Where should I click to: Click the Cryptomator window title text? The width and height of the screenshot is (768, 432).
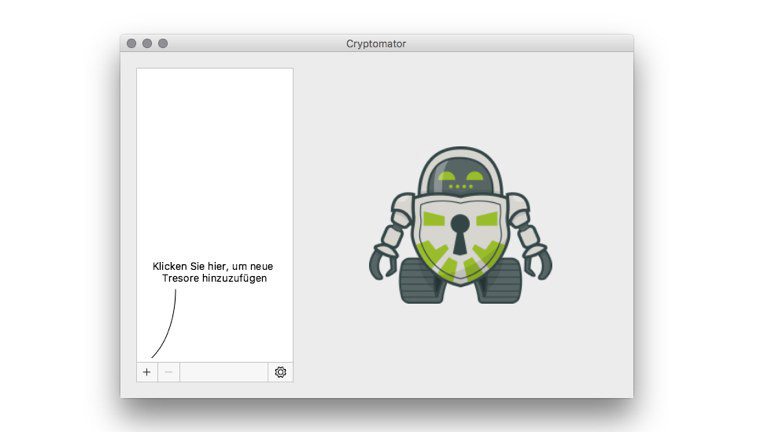[x=376, y=44]
